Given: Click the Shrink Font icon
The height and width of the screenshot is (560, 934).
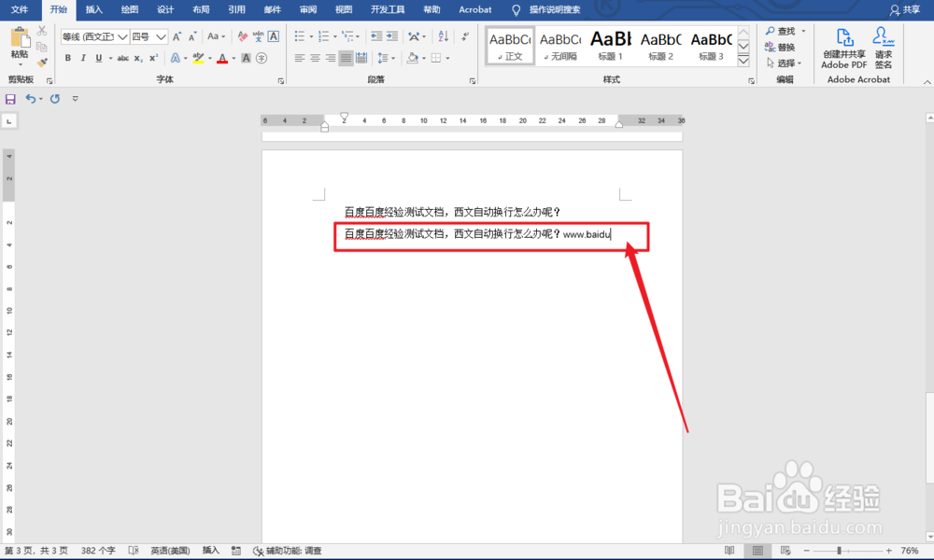Looking at the screenshot, I should pyautogui.click(x=191, y=37).
